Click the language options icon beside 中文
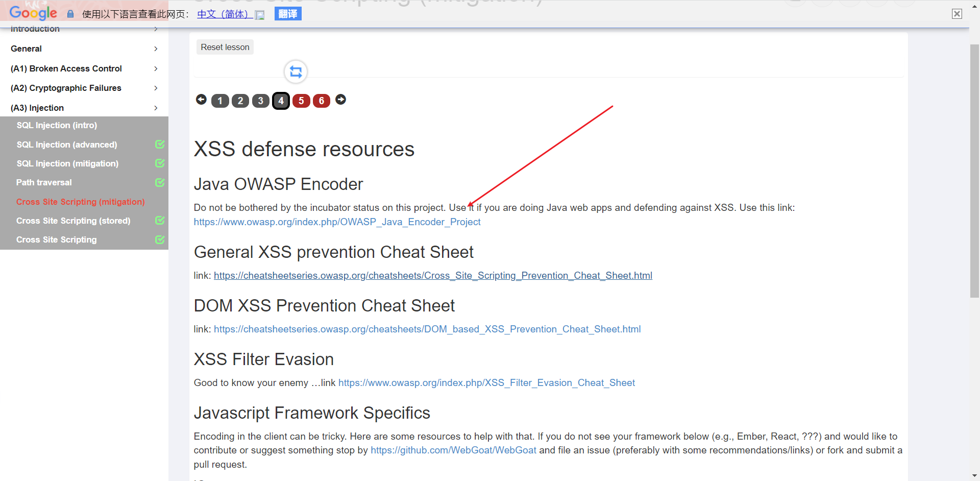The height and width of the screenshot is (481, 980). click(260, 15)
